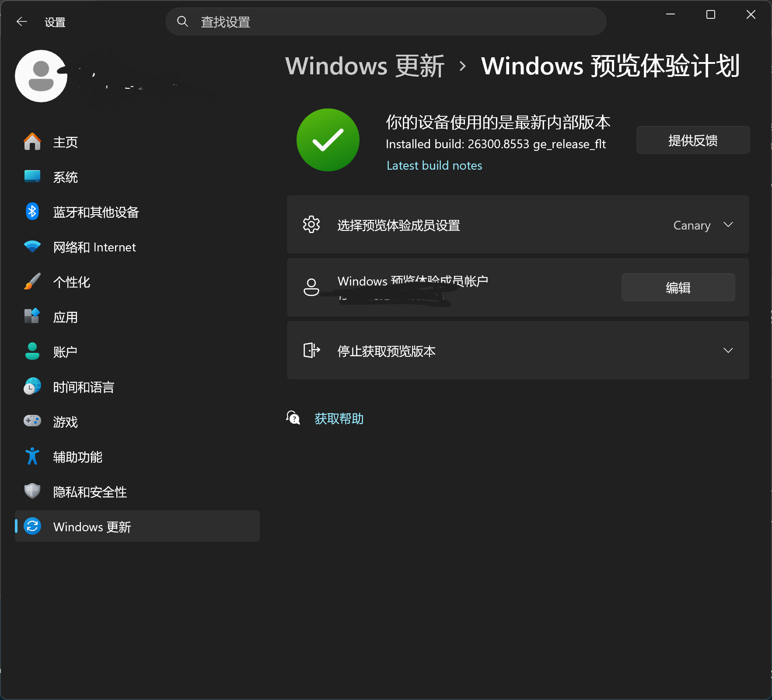Click the Apps icon in sidebar
Viewport: 772px width, 700px height.
[x=32, y=316]
